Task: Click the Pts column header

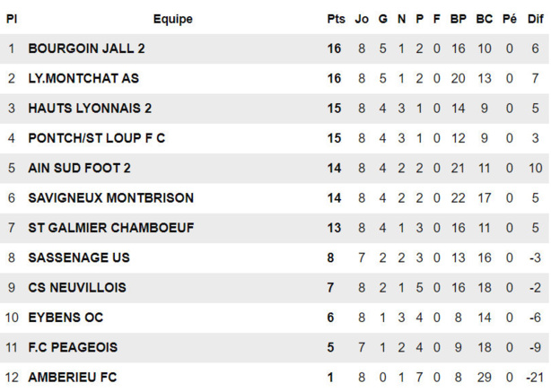Action: tap(336, 19)
